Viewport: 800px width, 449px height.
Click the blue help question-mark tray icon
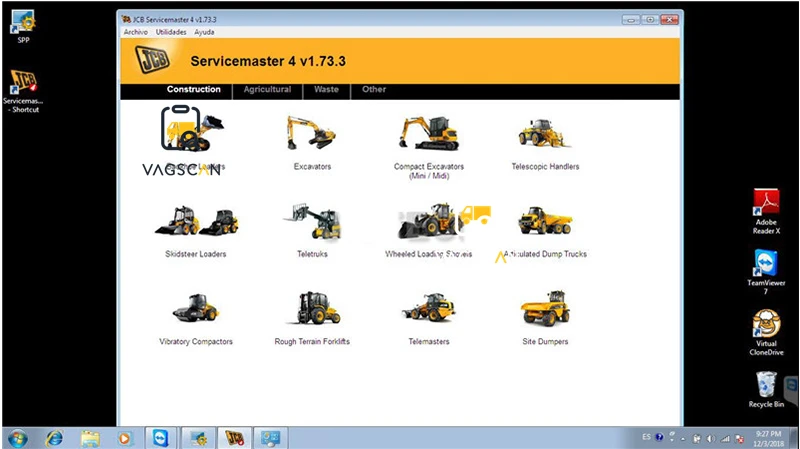click(x=659, y=437)
